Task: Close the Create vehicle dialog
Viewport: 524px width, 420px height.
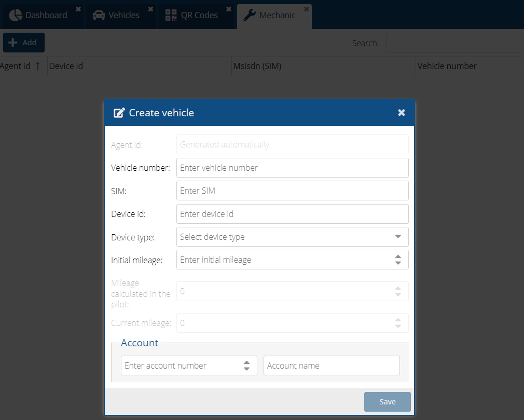Action: 401,113
